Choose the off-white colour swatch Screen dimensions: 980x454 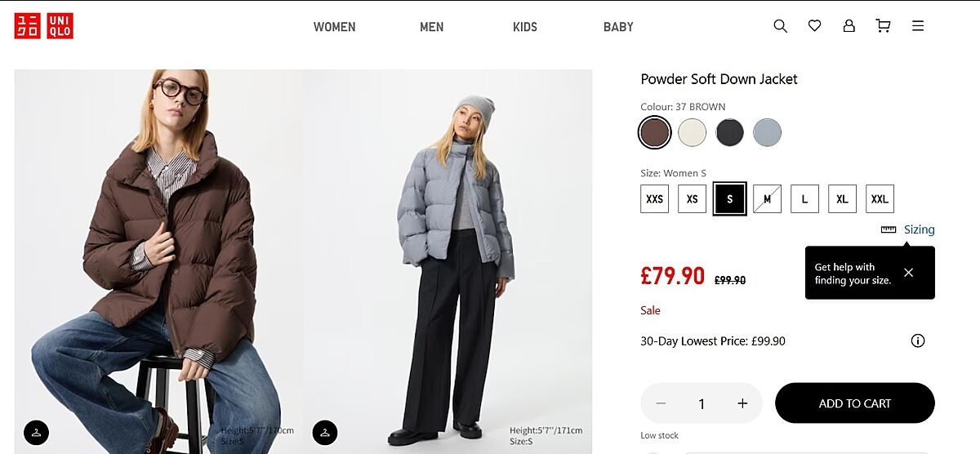(693, 132)
